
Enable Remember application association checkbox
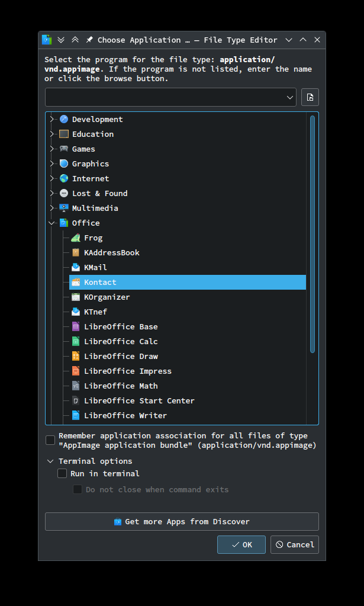click(x=50, y=440)
